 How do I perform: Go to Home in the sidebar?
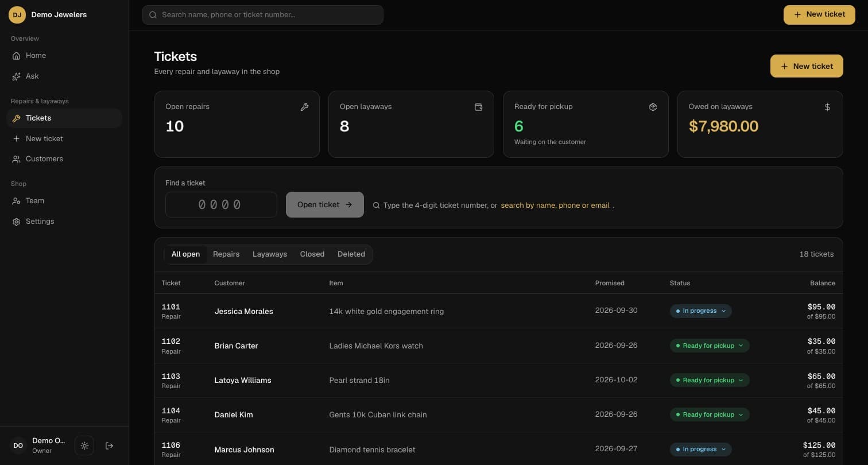pyautogui.click(x=64, y=56)
